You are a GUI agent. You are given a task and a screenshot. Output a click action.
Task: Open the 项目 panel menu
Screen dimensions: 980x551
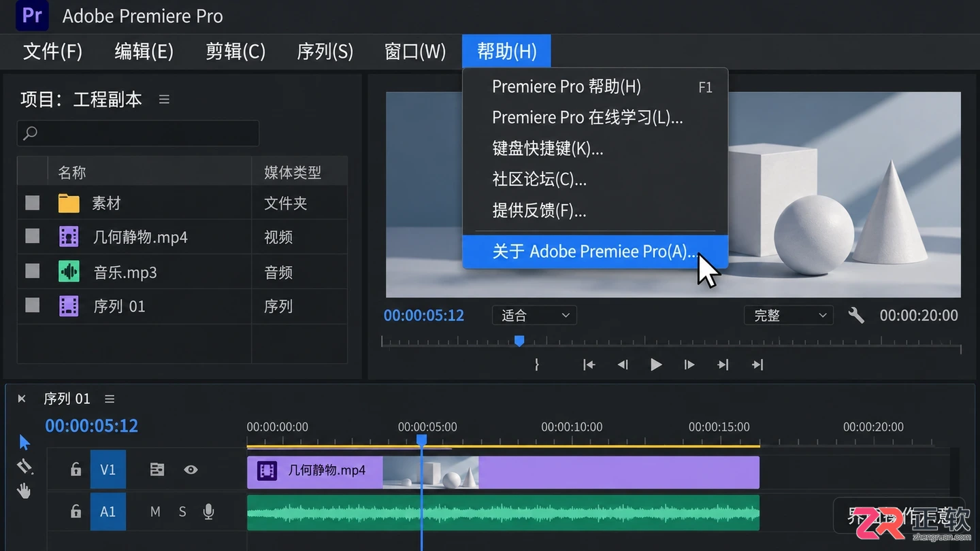pos(164,99)
